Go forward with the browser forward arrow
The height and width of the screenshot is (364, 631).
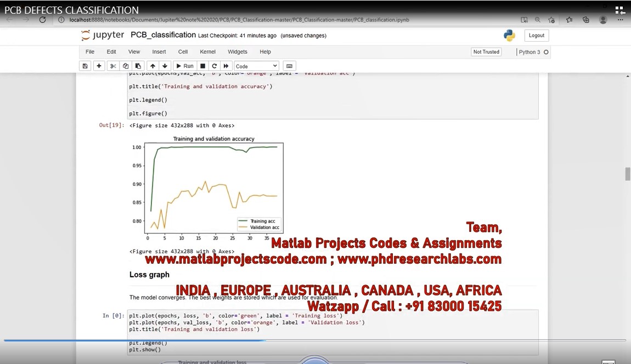tap(26, 20)
